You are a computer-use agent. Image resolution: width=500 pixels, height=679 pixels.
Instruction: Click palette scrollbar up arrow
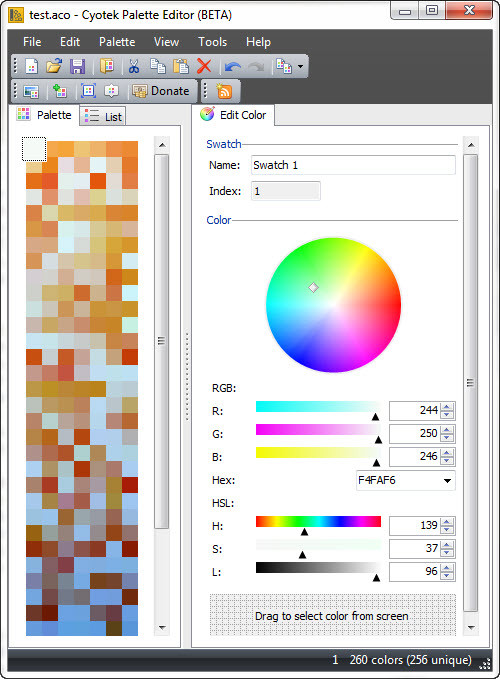162,145
